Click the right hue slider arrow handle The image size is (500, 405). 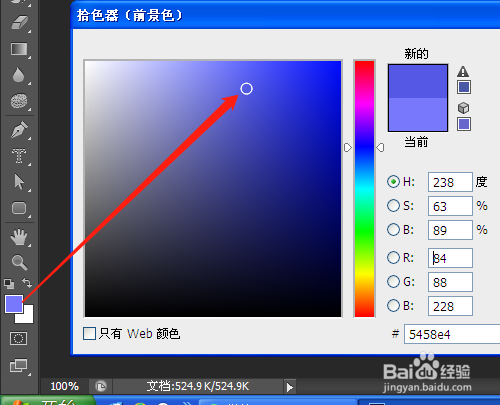380,147
